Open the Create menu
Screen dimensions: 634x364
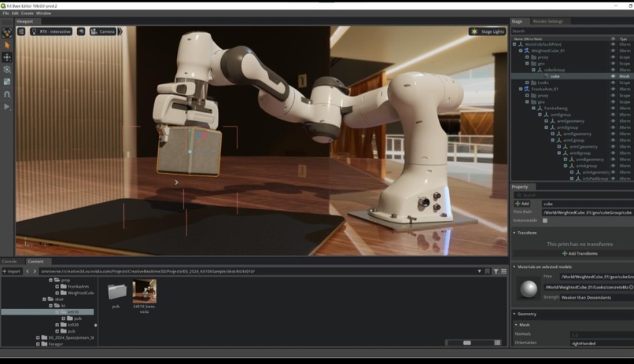point(27,13)
